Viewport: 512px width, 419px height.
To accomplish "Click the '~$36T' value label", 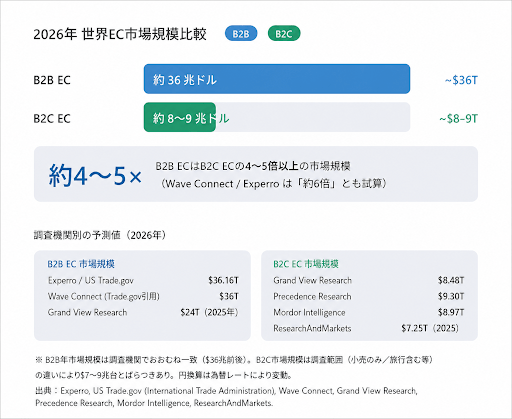I will tap(461, 80).
